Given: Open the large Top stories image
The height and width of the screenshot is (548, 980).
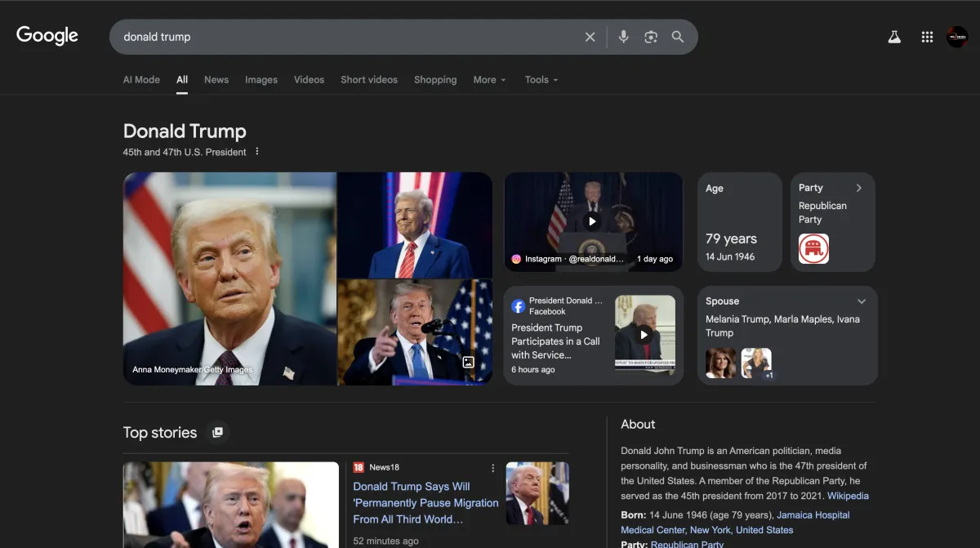Looking at the screenshot, I should [x=231, y=505].
